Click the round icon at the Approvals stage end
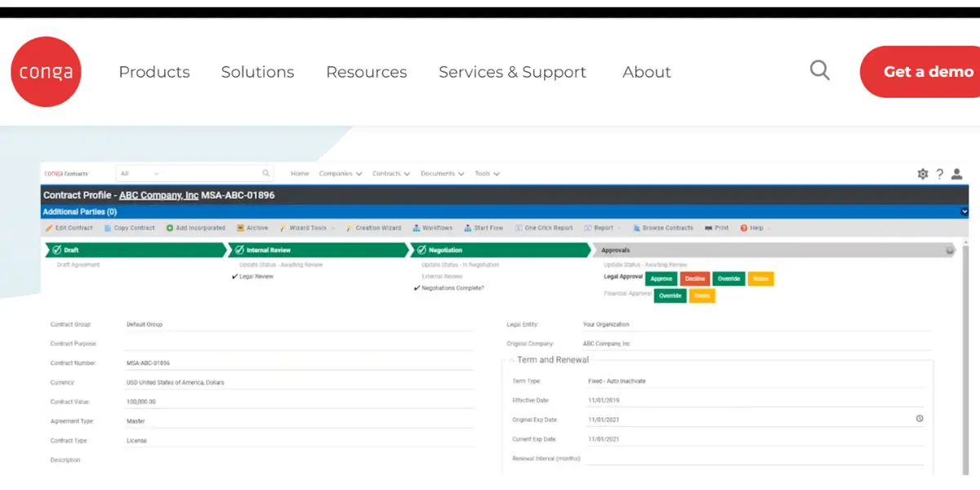The image size is (980, 490). (950, 251)
